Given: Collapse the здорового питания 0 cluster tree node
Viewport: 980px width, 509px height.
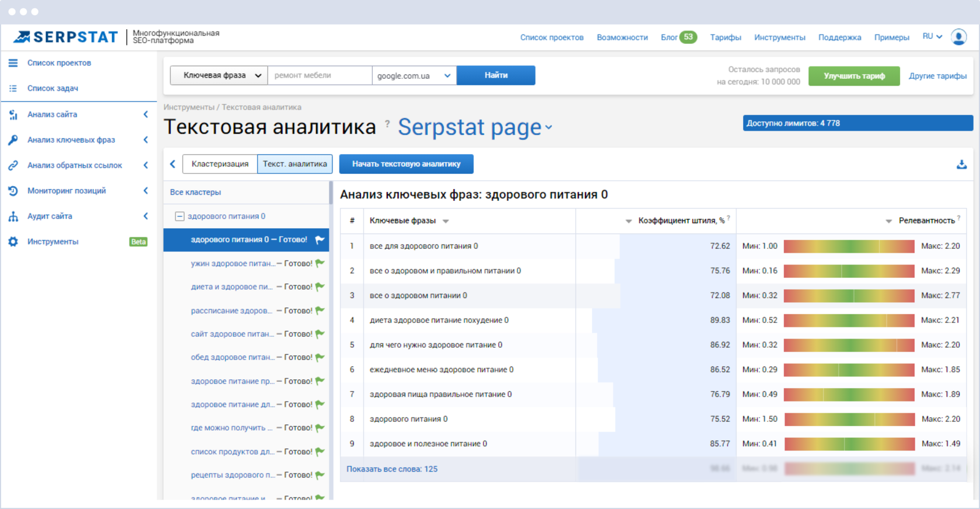Looking at the screenshot, I should (x=180, y=217).
